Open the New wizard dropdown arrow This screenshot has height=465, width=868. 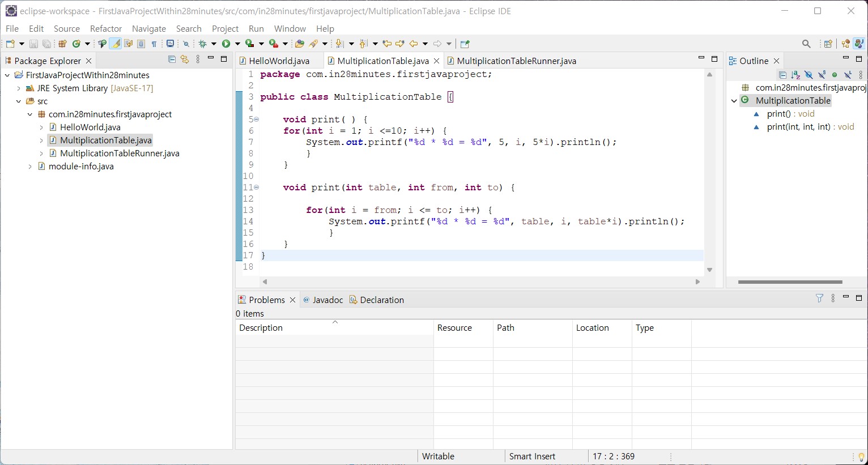(22, 44)
